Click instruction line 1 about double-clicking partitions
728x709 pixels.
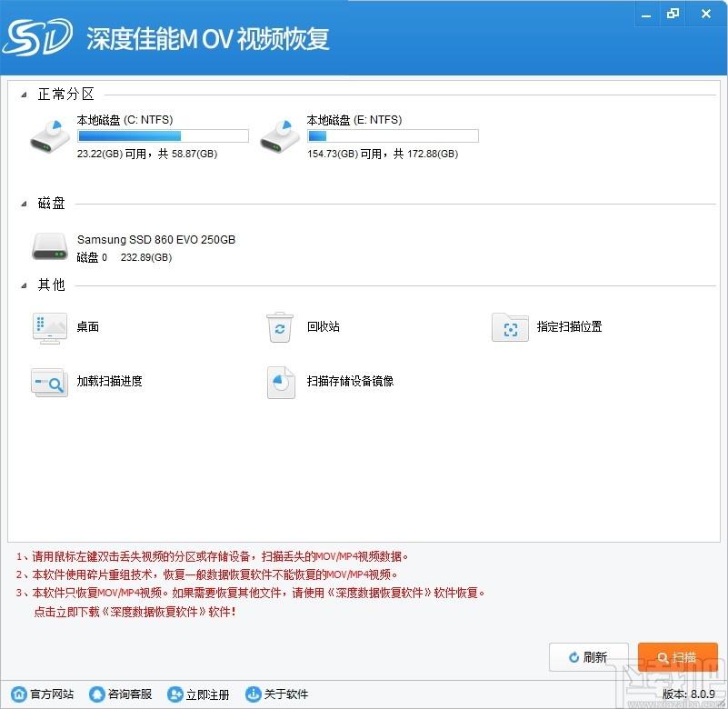212,556
